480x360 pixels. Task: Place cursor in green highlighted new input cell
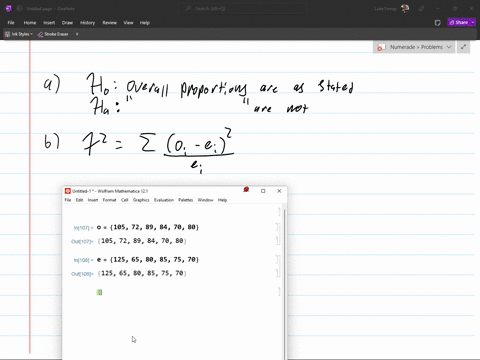coord(99,292)
